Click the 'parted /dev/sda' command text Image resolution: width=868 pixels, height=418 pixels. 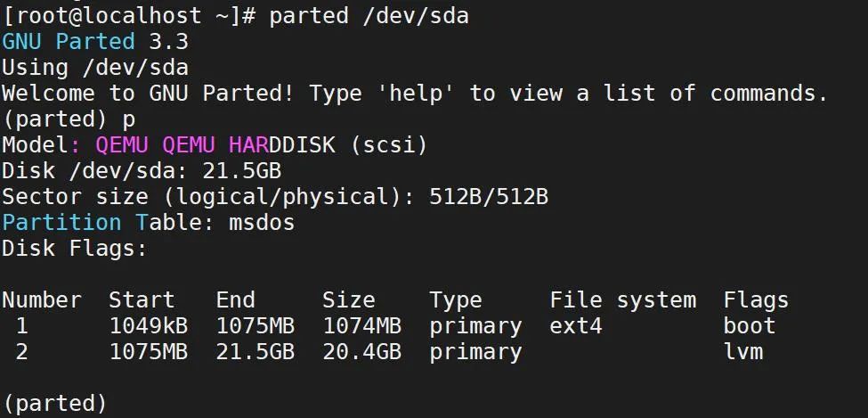tap(369, 15)
